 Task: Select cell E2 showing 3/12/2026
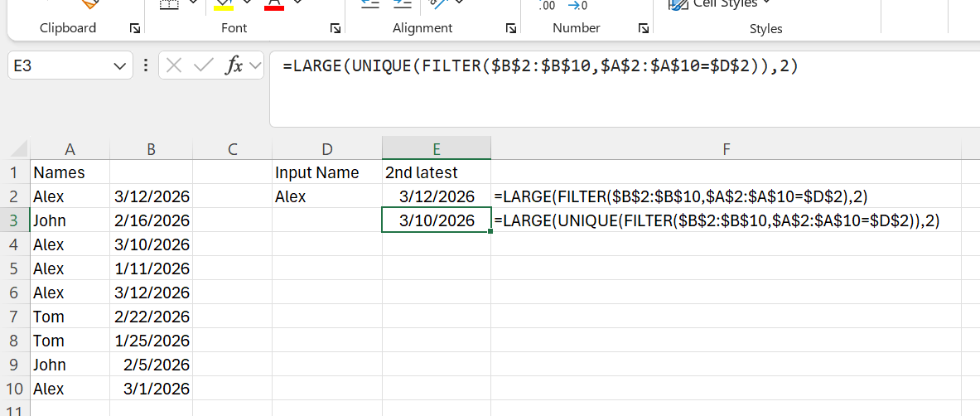(437, 196)
